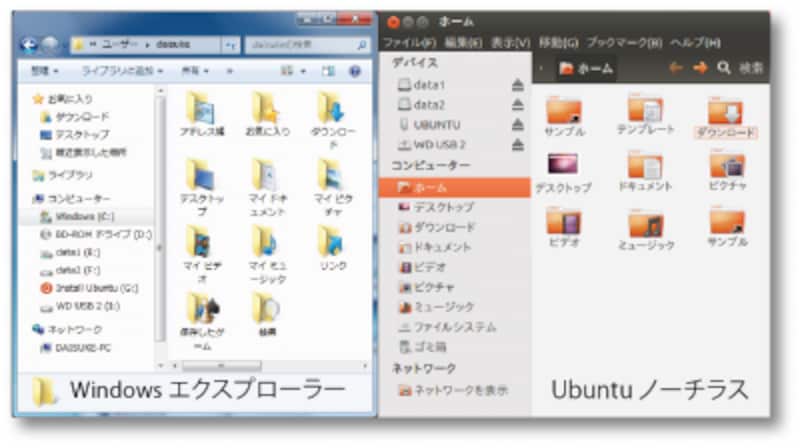Open the 共有 dropdown in Explorer toolbar
Image resolution: width=800 pixels, height=448 pixels.
coord(195,71)
